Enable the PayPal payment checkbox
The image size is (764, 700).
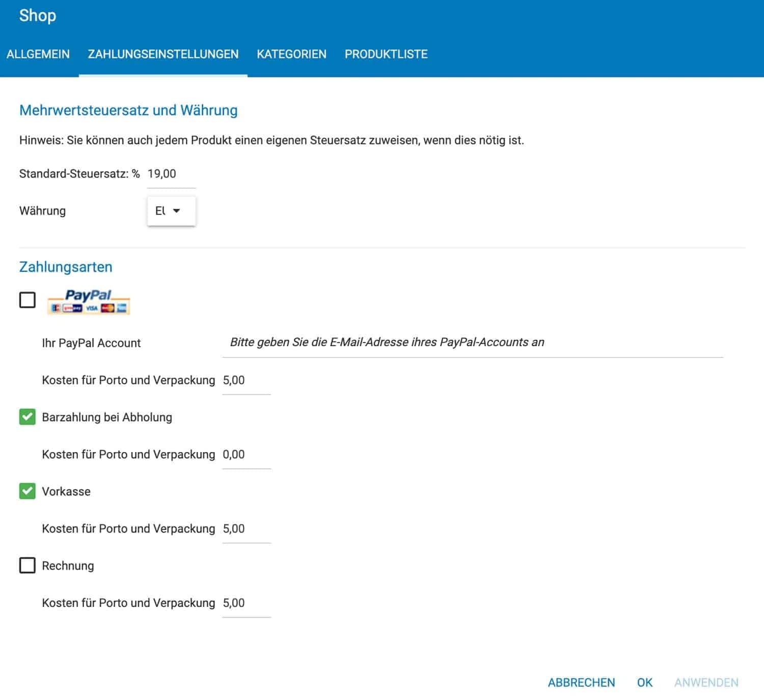pyautogui.click(x=28, y=300)
